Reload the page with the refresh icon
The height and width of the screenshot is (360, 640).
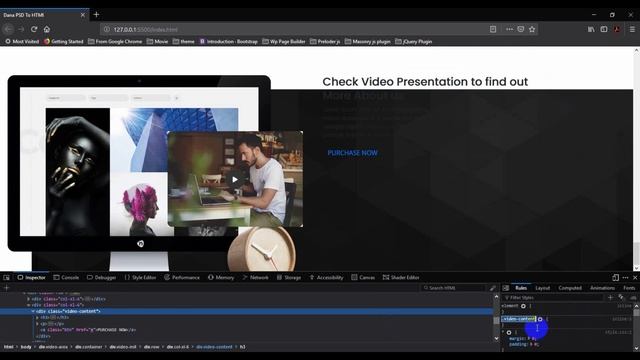pyautogui.click(x=34, y=29)
